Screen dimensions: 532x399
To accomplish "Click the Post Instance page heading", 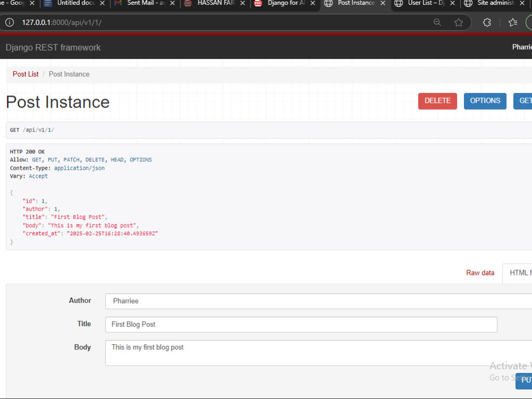I will 57,102.
